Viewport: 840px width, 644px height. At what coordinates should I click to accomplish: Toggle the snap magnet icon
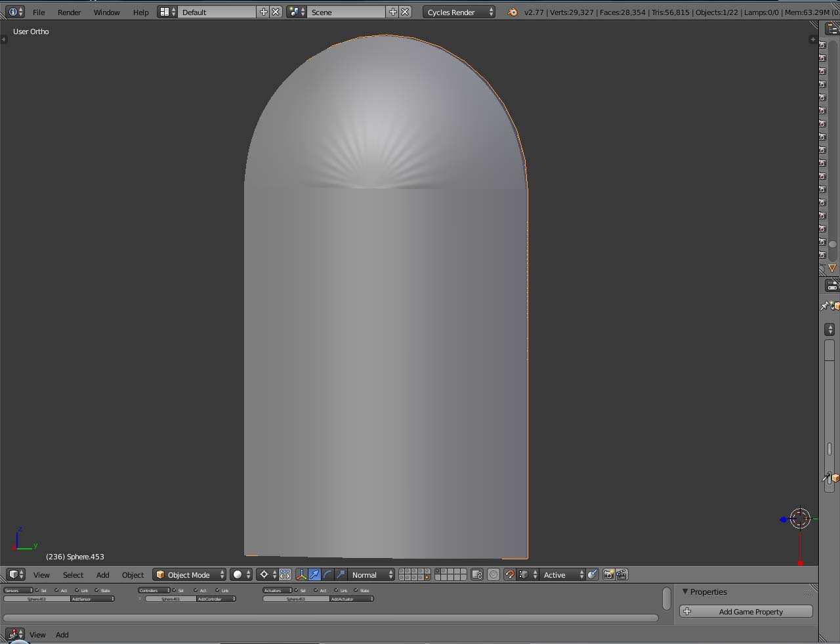509,574
